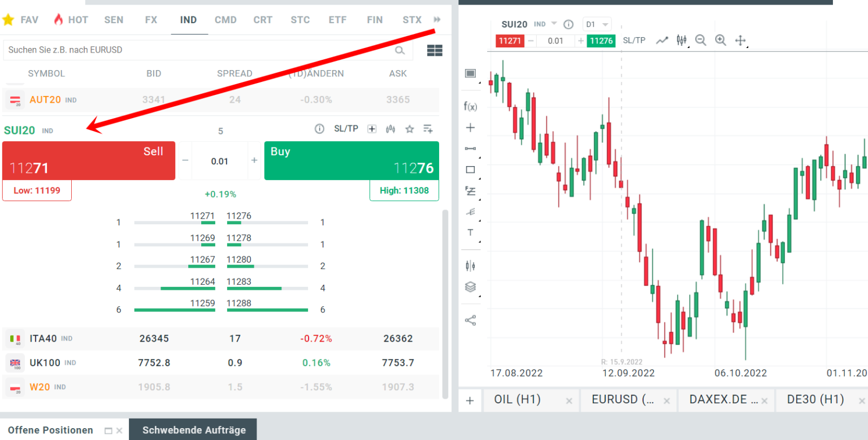868x440 pixels.
Task: Toggle SL/TP display on the chart
Action: 633,40
